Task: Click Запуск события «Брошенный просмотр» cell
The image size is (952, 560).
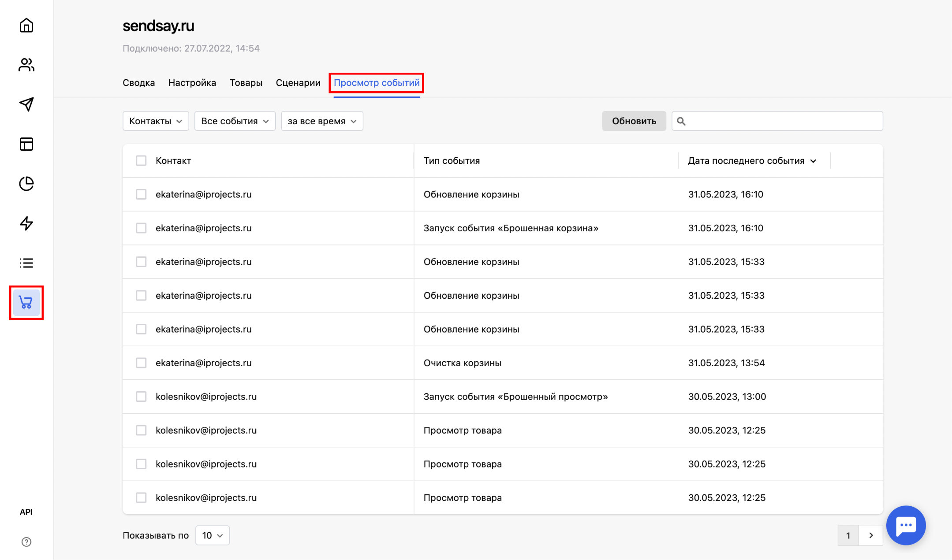Action: click(516, 397)
